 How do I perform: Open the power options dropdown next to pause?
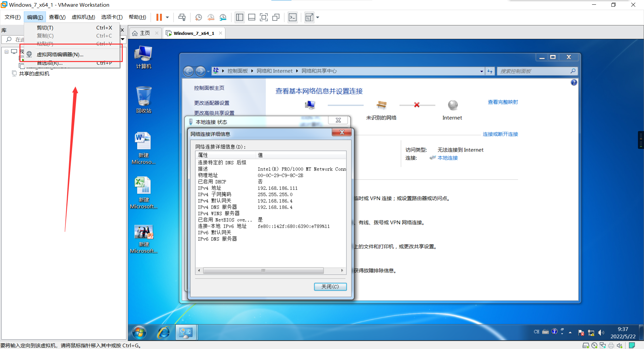tap(167, 17)
